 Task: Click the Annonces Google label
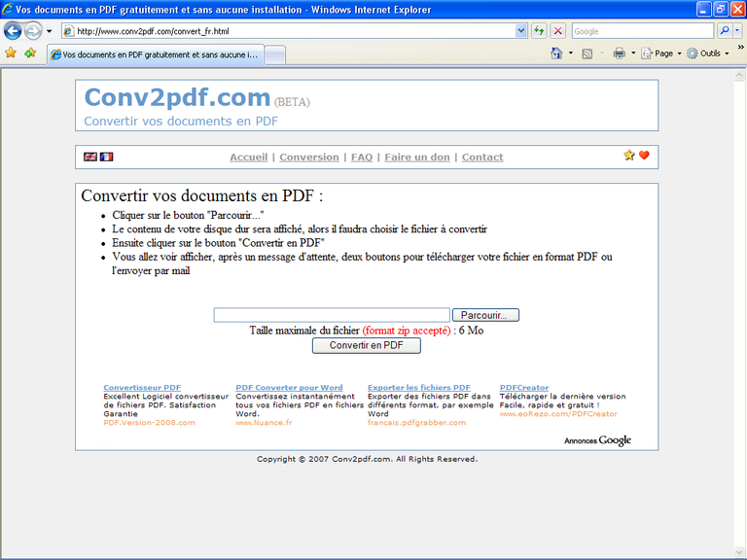597,440
